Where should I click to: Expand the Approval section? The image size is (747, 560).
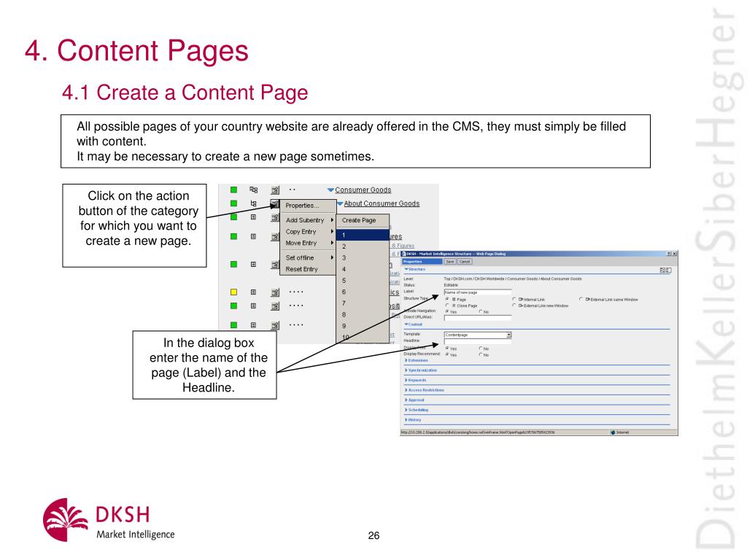pos(406,400)
